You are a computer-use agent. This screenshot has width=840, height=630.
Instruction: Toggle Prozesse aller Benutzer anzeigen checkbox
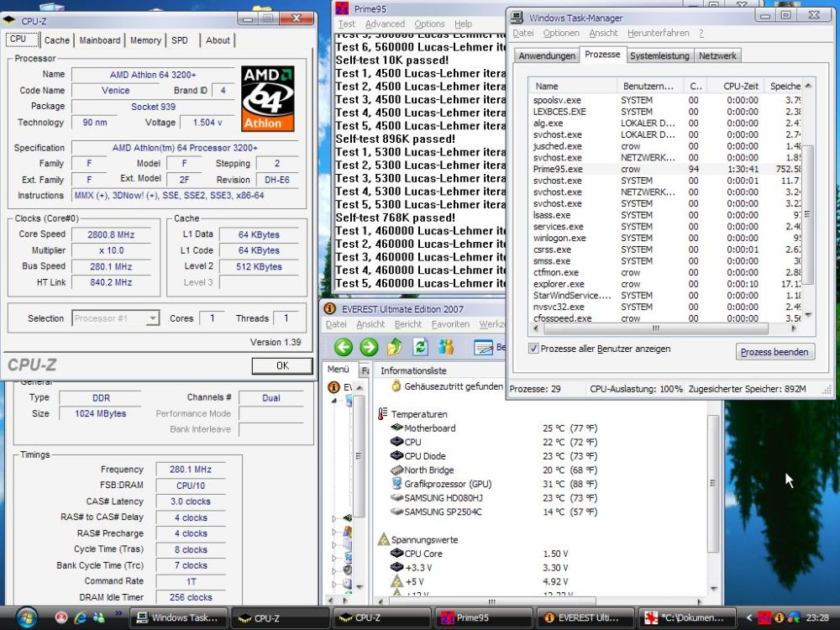(533, 349)
